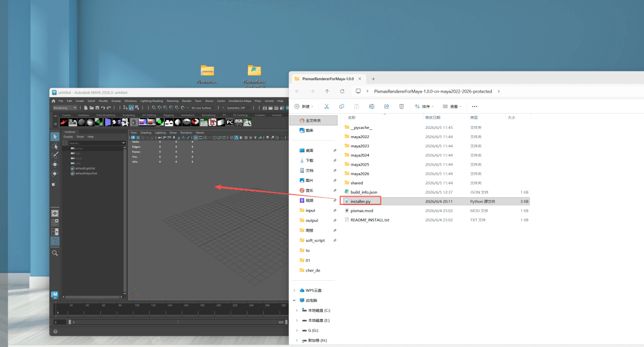
Task: Pick the Scale tool in Maya toolbox
Action: coord(55,183)
